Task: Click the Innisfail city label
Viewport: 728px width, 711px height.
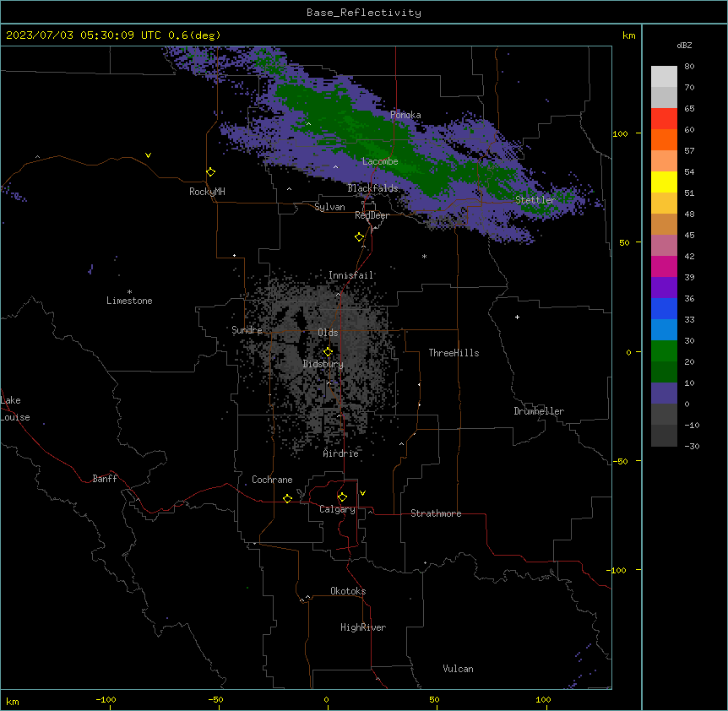Action: (x=350, y=275)
